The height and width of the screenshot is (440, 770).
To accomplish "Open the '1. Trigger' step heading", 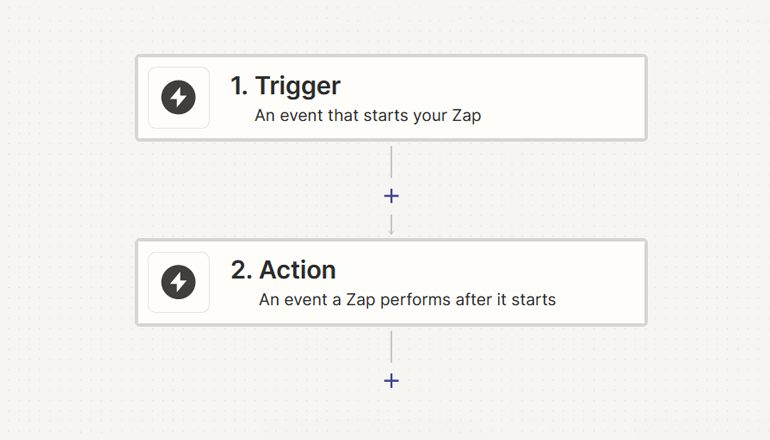I will pyautogui.click(x=285, y=86).
